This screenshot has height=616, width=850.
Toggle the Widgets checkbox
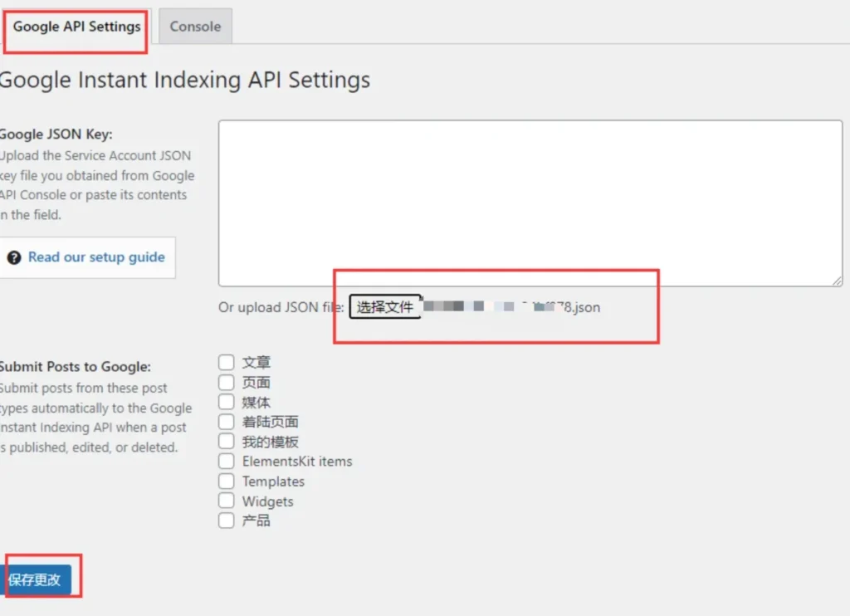[x=226, y=501]
